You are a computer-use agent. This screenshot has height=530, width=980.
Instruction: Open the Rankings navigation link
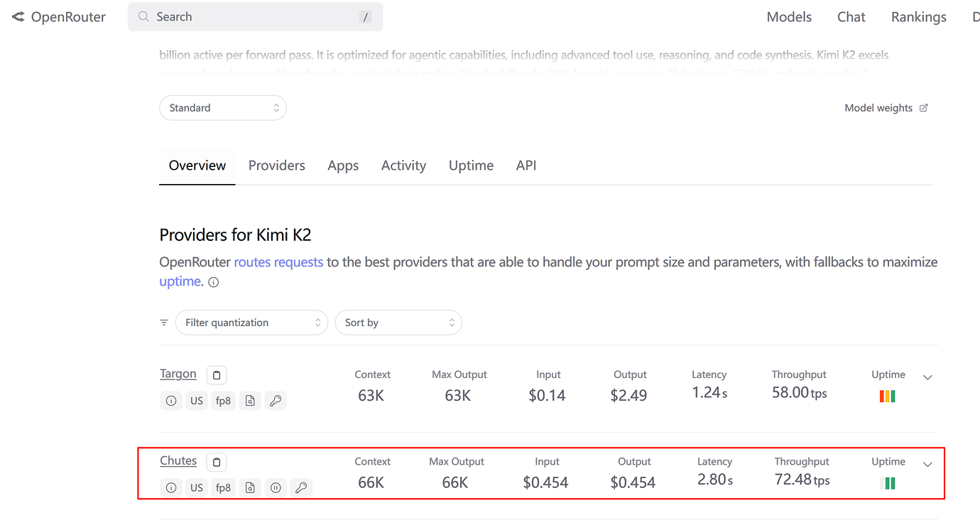pos(919,17)
